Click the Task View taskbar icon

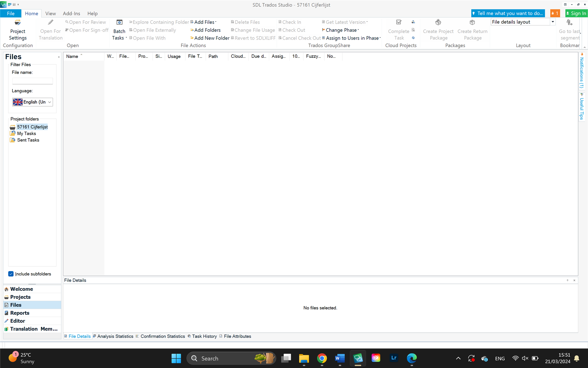coord(286,358)
